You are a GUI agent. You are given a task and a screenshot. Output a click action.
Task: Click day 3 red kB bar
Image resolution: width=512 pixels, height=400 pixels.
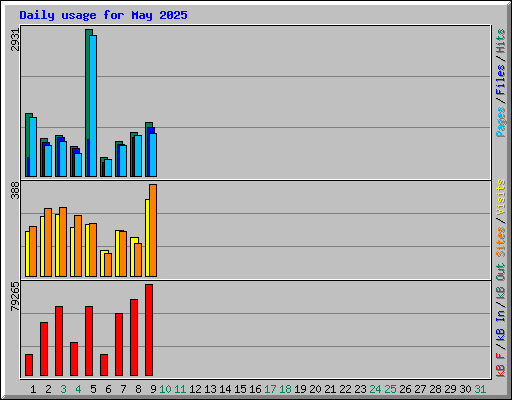(59, 341)
